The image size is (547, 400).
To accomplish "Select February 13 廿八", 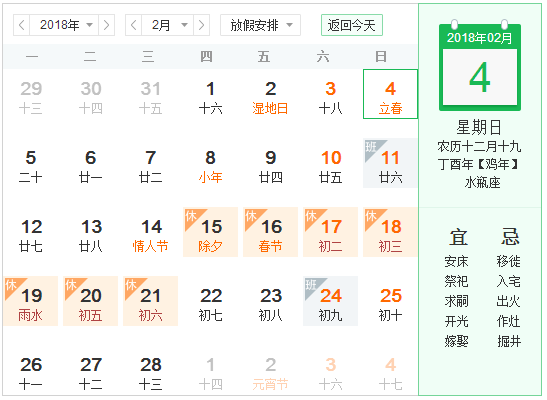I will coord(91,232).
